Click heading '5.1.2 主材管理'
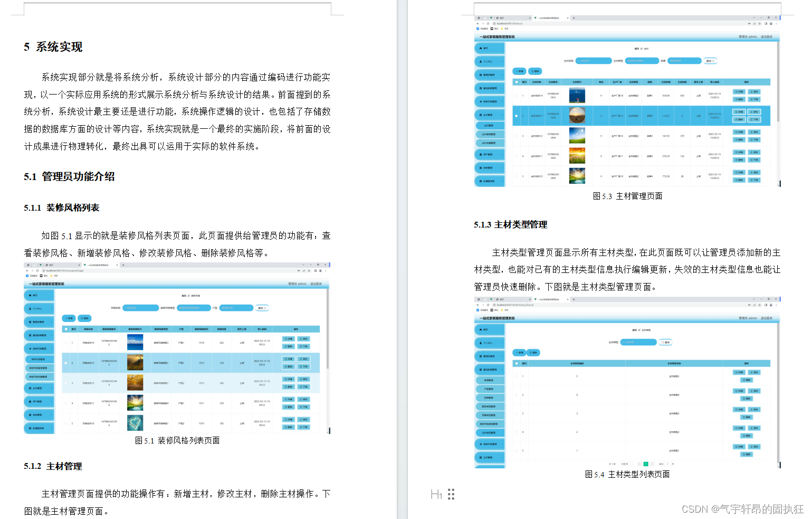This screenshot has height=519, width=812. [53, 467]
